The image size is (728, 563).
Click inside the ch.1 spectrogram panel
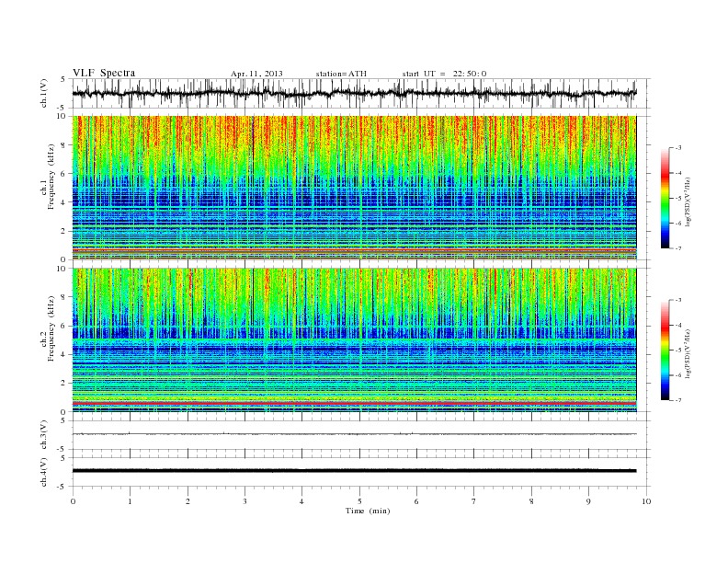[360, 188]
